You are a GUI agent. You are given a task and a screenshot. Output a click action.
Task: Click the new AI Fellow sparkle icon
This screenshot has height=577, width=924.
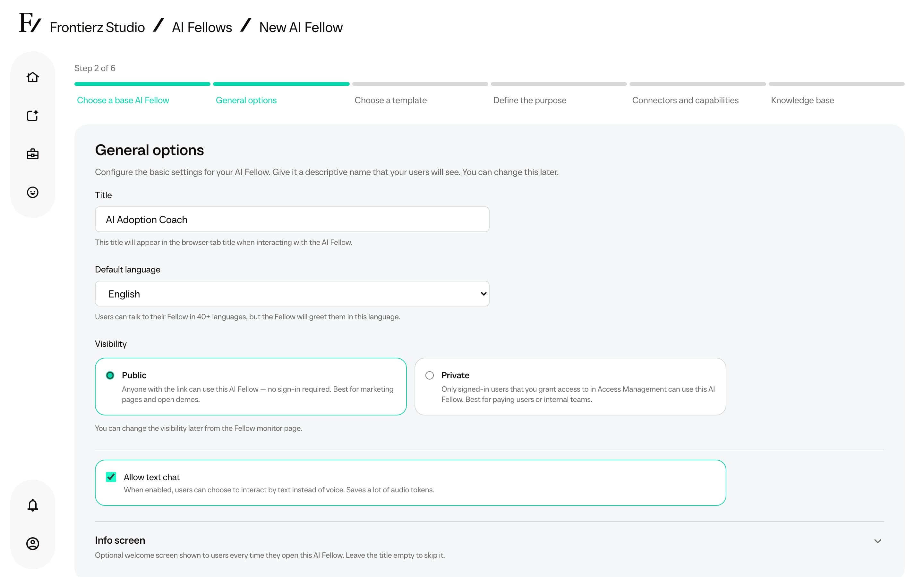click(x=32, y=116)
